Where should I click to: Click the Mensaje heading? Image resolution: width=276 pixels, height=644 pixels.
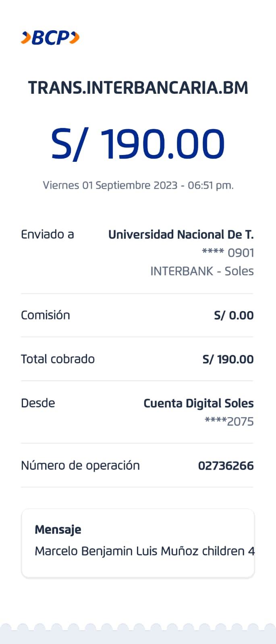pos(58,530)
